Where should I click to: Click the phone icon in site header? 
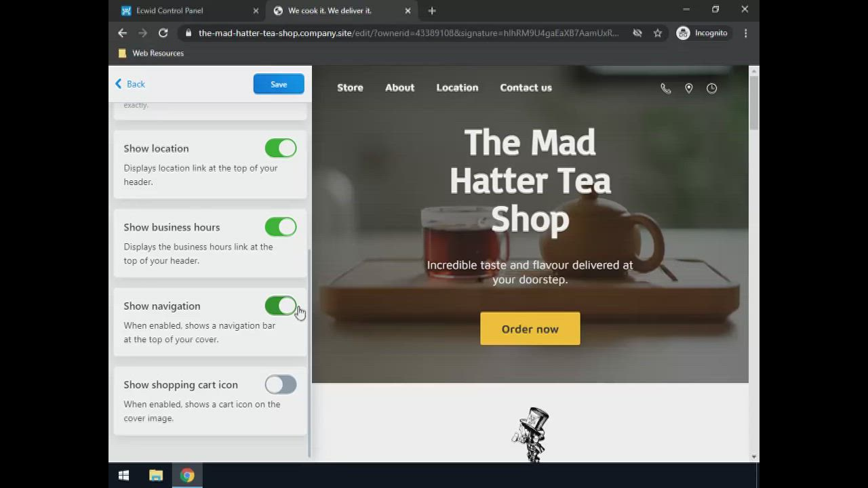coord(666,88)
